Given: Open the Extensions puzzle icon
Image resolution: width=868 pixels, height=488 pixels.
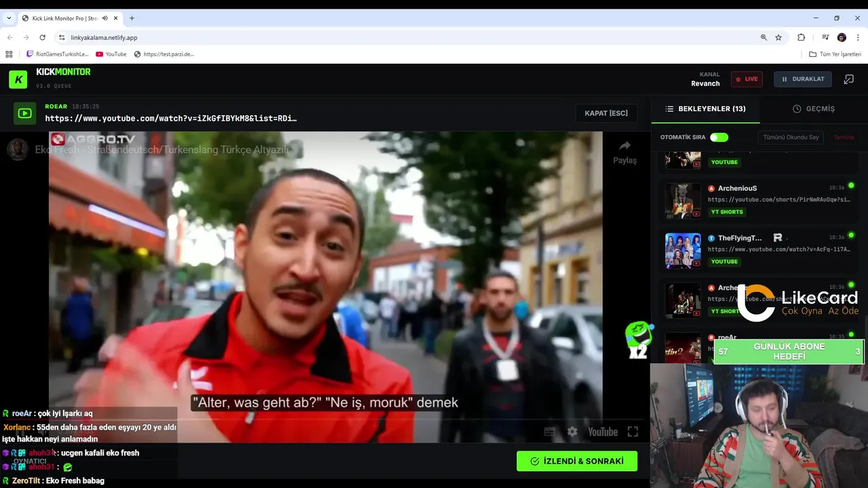Looking at the screenshot, I should (801, 37).
